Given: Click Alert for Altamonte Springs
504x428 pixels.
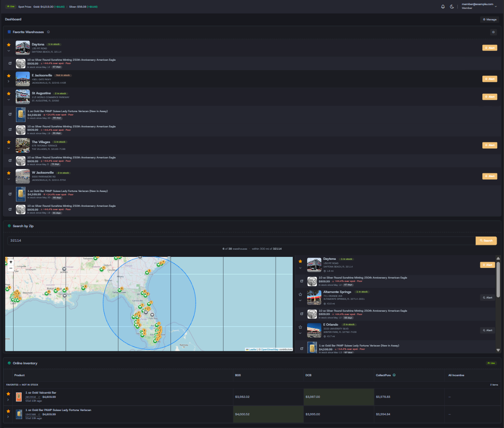Looking at the screenshot, I should 487,298.
